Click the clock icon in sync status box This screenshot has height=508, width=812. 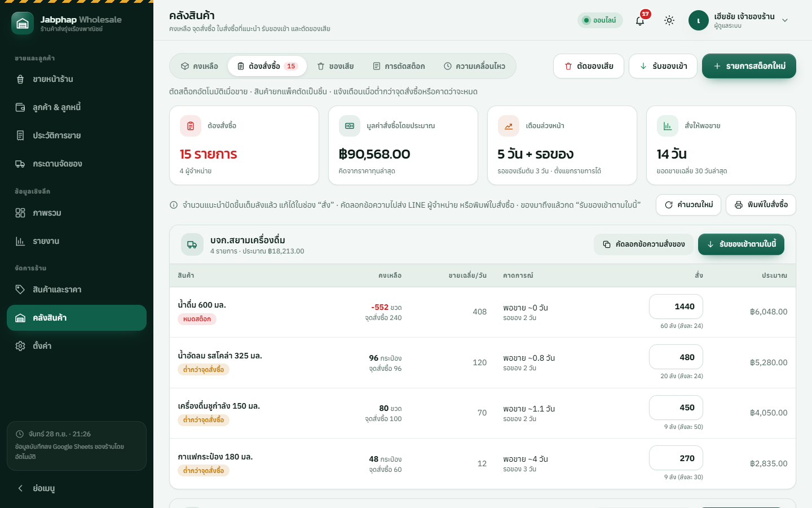20,434
